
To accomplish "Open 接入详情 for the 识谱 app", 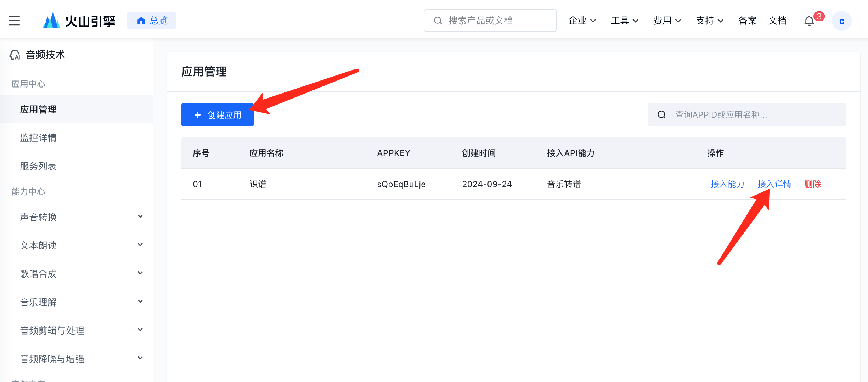I will tap(774, 184).
